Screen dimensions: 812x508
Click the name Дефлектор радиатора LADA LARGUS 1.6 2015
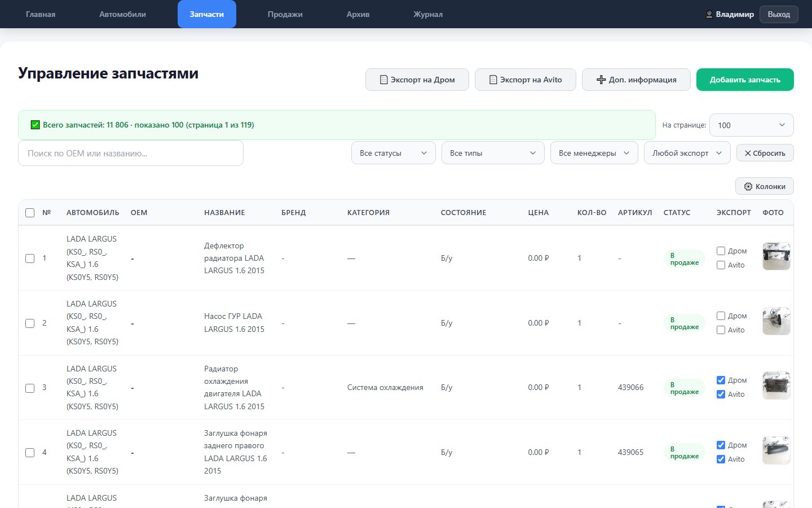tap(234, 258)
